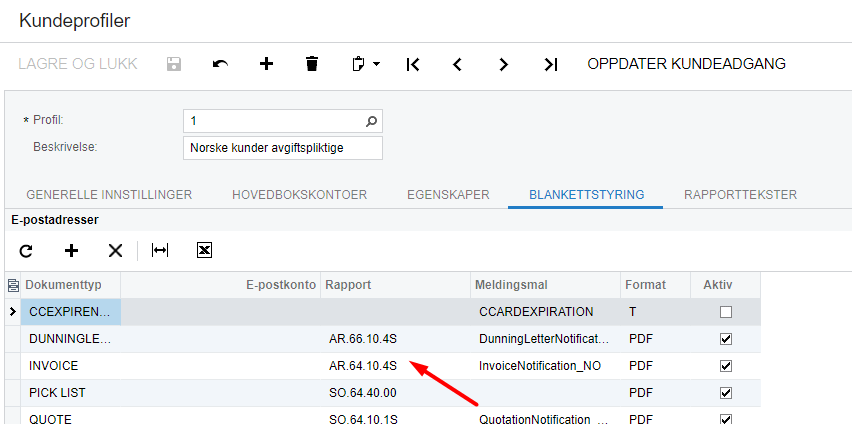The width and height of the screenshot is (852, 424).
Task: Click PDF format in INVOICE row
Action: coord(655,366)
